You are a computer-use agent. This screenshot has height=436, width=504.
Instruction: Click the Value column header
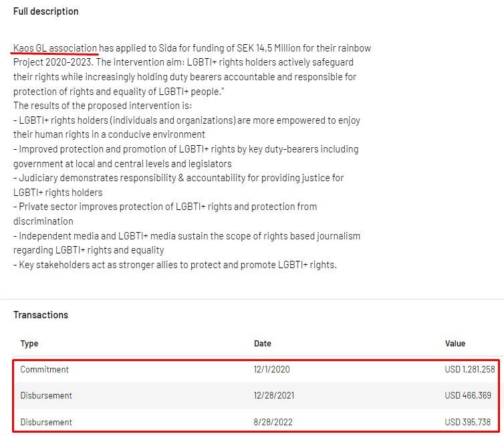point(455,344)
